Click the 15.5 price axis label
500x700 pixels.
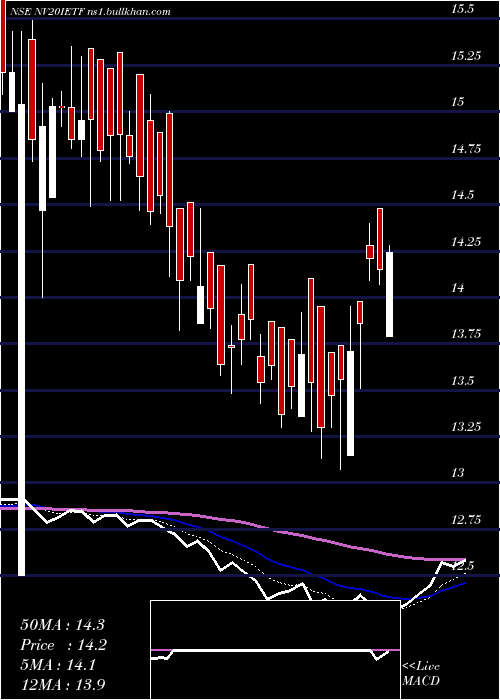[462, 9]
